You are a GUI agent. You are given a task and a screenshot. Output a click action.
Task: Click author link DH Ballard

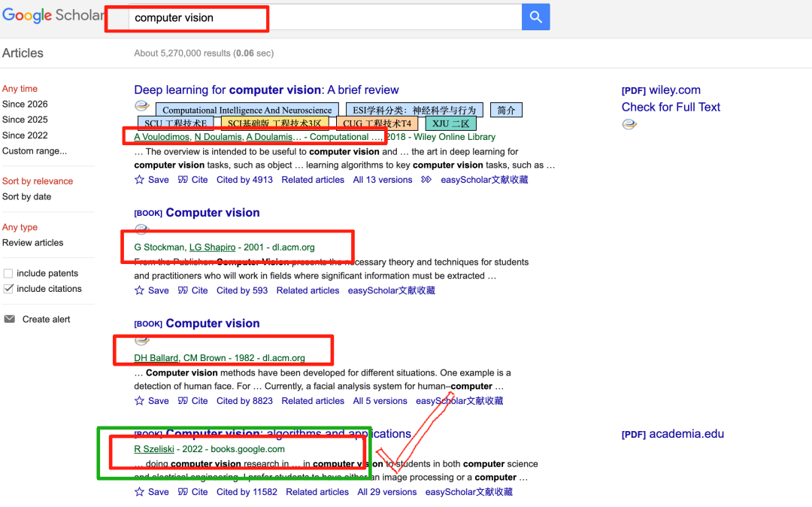click(x=156, y=358)
